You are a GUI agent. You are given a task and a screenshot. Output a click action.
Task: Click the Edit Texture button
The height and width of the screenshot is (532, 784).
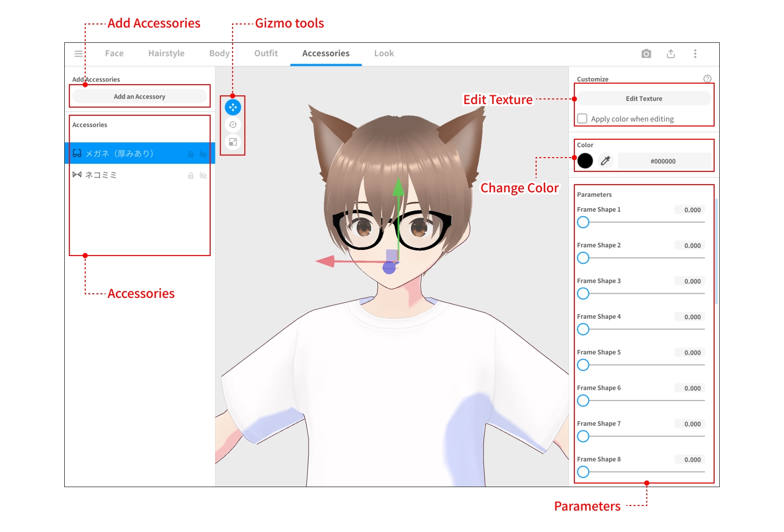[644, 98]
